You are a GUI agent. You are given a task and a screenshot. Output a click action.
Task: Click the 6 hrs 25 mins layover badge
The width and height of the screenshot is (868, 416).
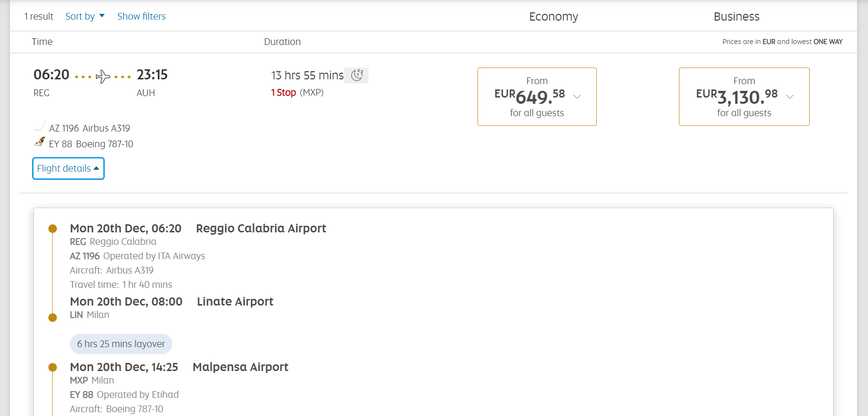121,344
